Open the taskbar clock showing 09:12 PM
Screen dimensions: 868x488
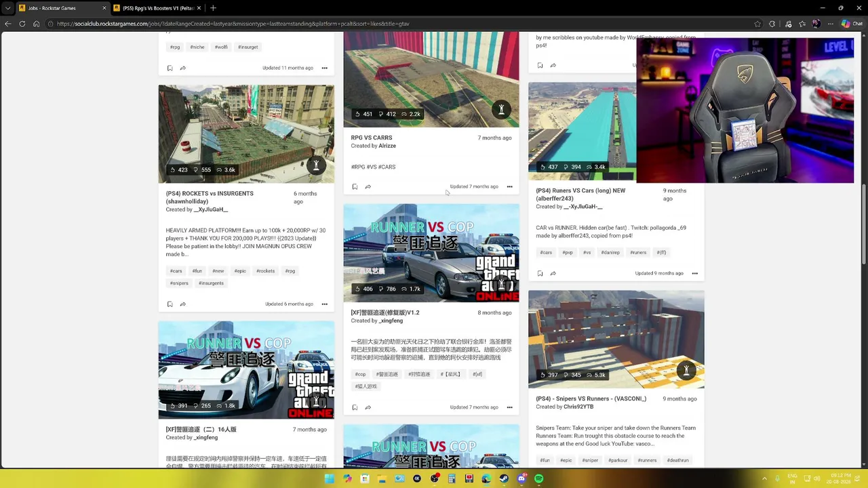[837, 479]
